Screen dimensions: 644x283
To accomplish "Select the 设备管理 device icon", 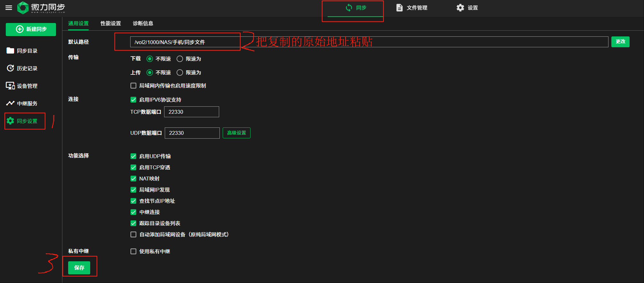I will pyautogui.click(x=10, y=86).
